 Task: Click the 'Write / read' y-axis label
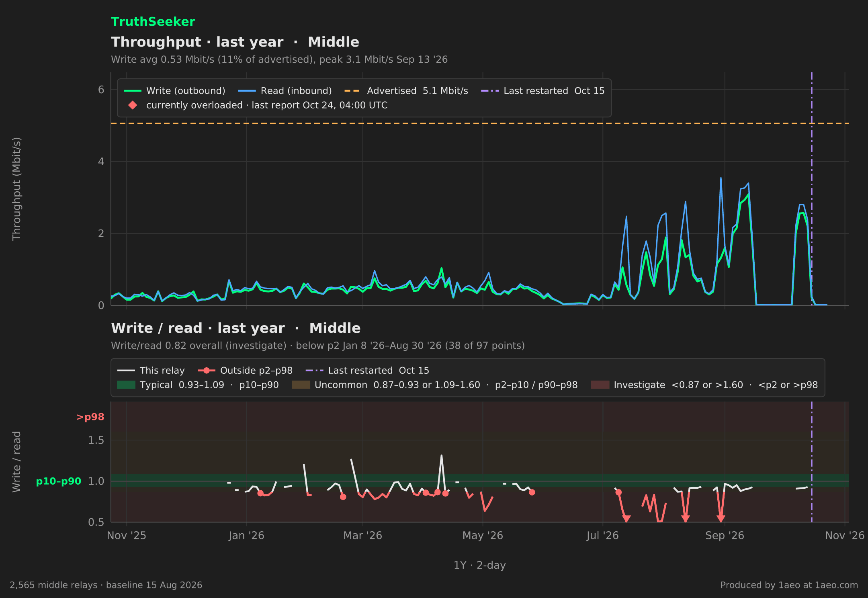click(16, 462)
